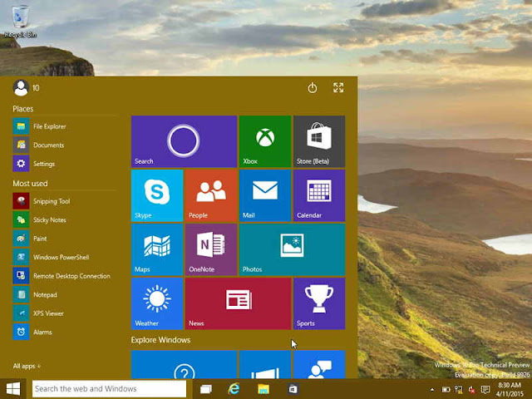
Task: Open the News tile
Action: (x=239, y=303)
